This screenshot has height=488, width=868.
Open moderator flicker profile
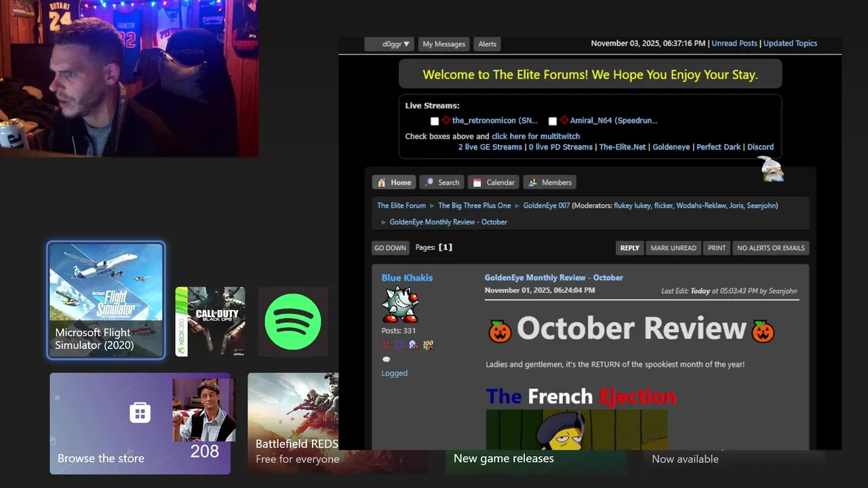click(x=663, y=205)
